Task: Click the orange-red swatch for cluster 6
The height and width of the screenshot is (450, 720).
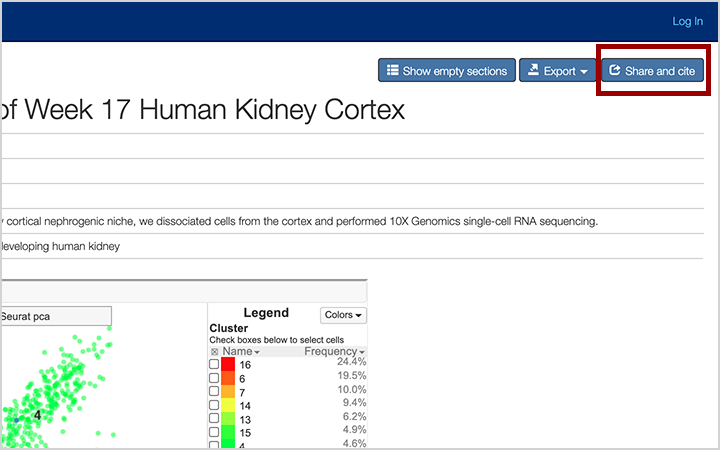Action: pyautogui.click(x=228, y=378)
